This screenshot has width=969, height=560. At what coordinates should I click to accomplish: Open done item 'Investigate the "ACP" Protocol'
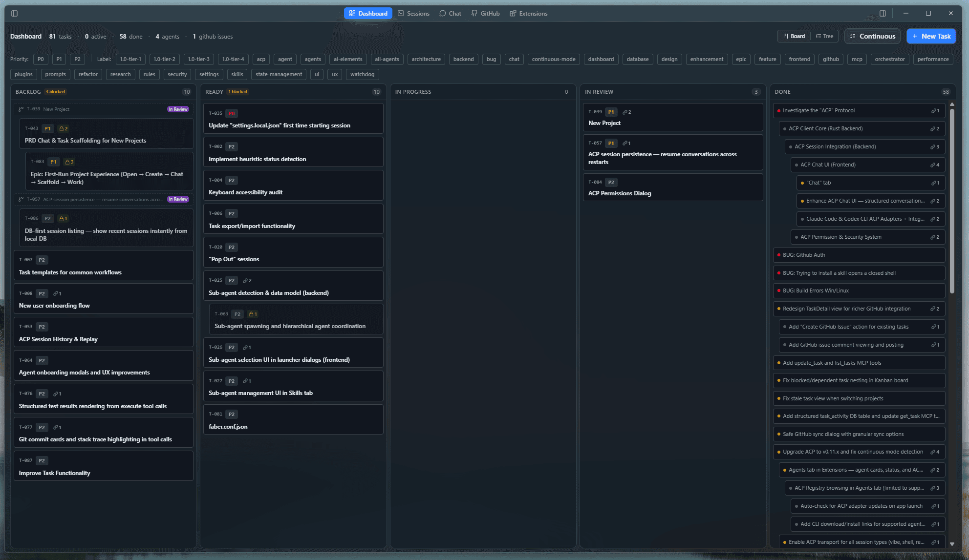(859, 110)
